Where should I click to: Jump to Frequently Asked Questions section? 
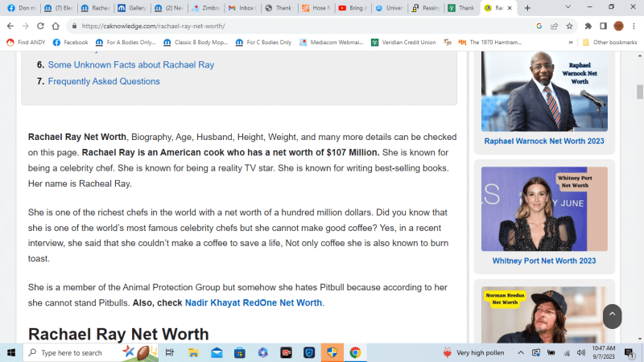click(x=104, y=81)
